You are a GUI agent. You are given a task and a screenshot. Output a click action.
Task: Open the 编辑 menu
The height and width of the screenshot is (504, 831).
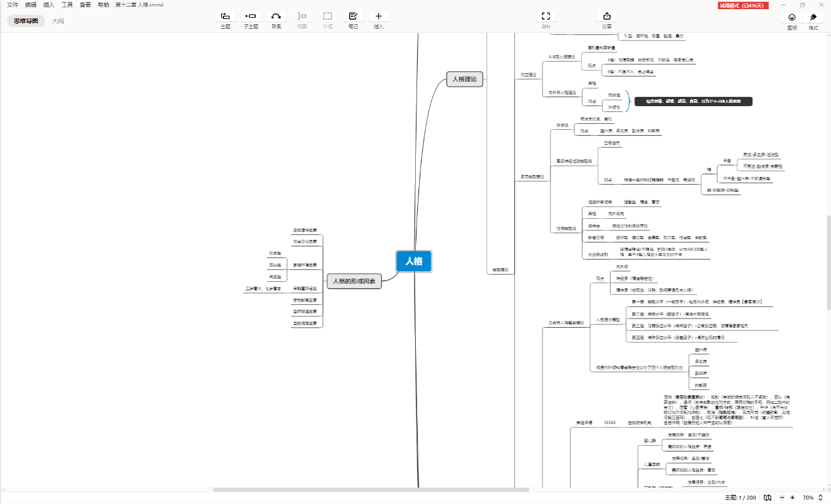click(31, 5)
